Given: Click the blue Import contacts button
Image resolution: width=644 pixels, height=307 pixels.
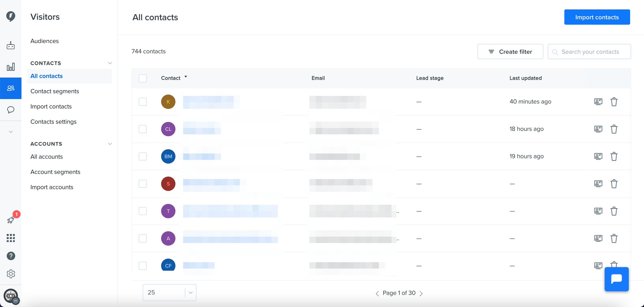Looking at the screenshot, I should 597,17.
